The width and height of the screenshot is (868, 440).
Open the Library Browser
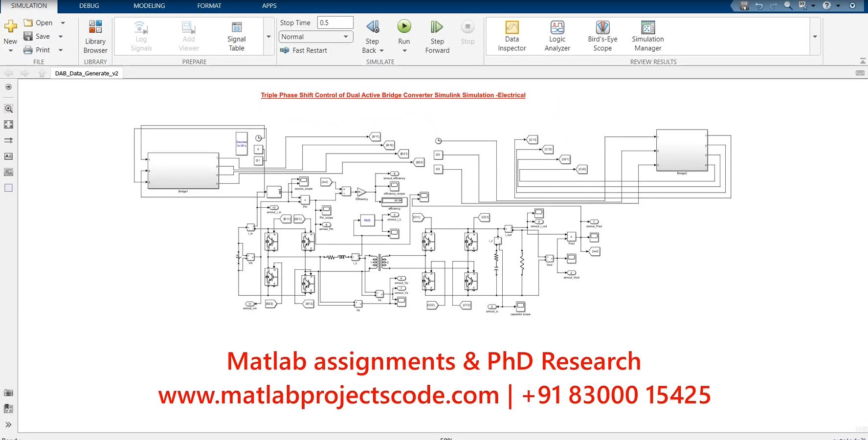[95, 37]
